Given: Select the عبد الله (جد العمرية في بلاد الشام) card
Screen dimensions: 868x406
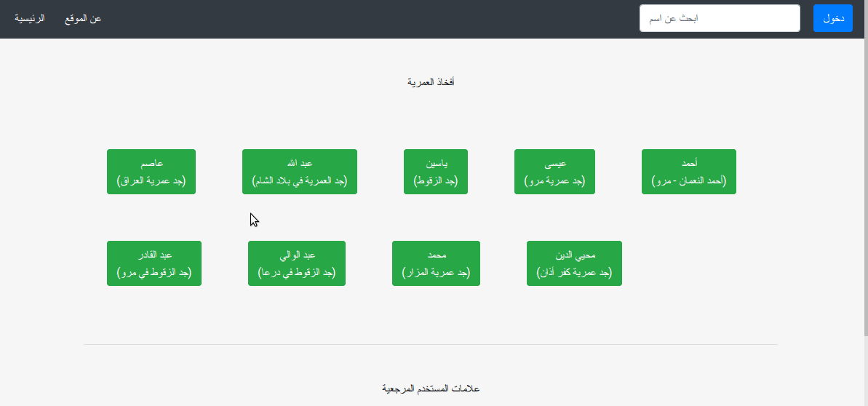Looking at the screenshot, I should (300, 172).
